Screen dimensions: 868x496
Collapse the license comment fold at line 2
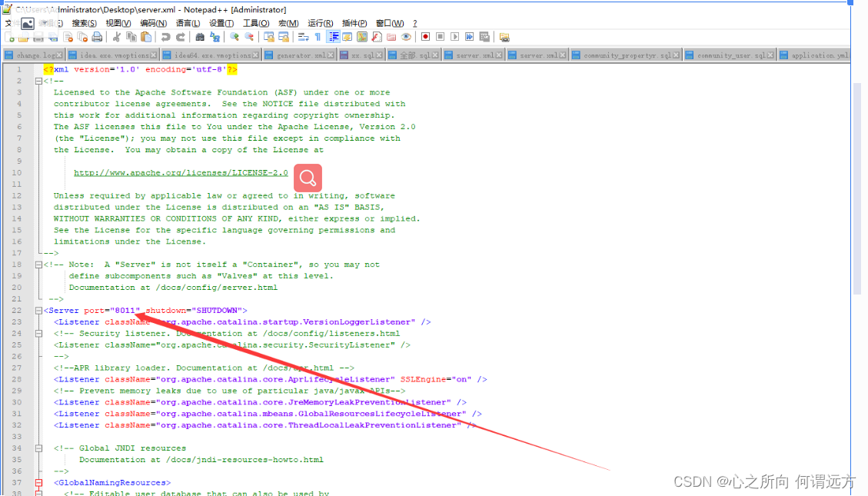point(38,81)
